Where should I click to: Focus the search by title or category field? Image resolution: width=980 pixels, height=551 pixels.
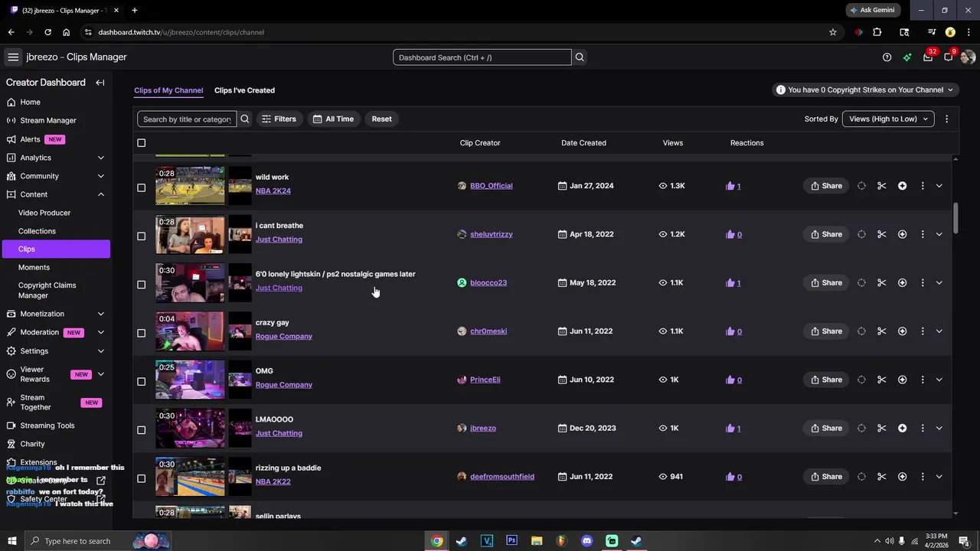point(187,119)
